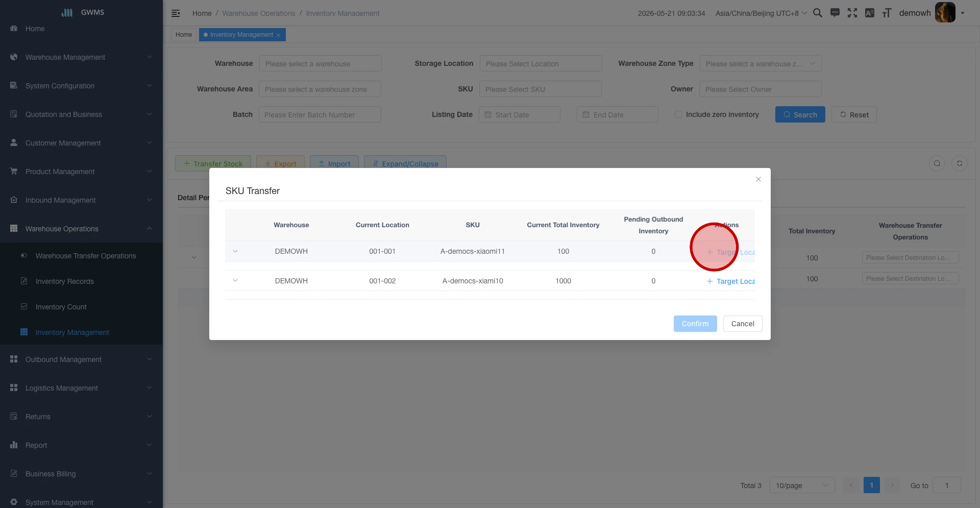This screenshot has width=980, height=508.
Task: Click the SKU select field
Action: [541, 89]
